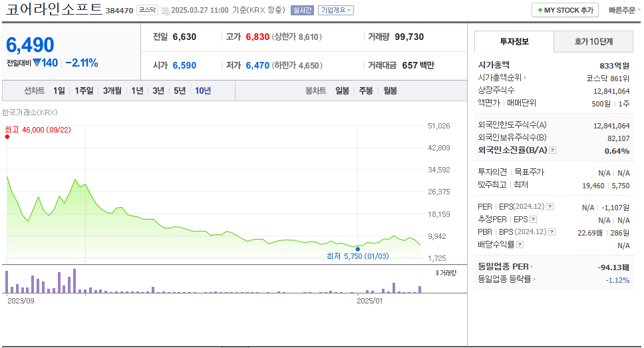
Task: Click the 시가총액 value 833억원
Action: point(615,66)
